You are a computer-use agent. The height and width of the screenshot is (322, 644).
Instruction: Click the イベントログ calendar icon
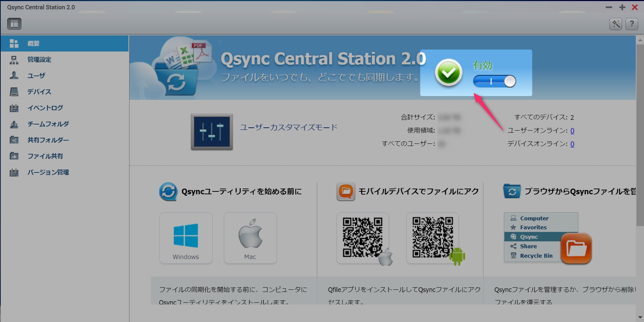click(14, 108)
